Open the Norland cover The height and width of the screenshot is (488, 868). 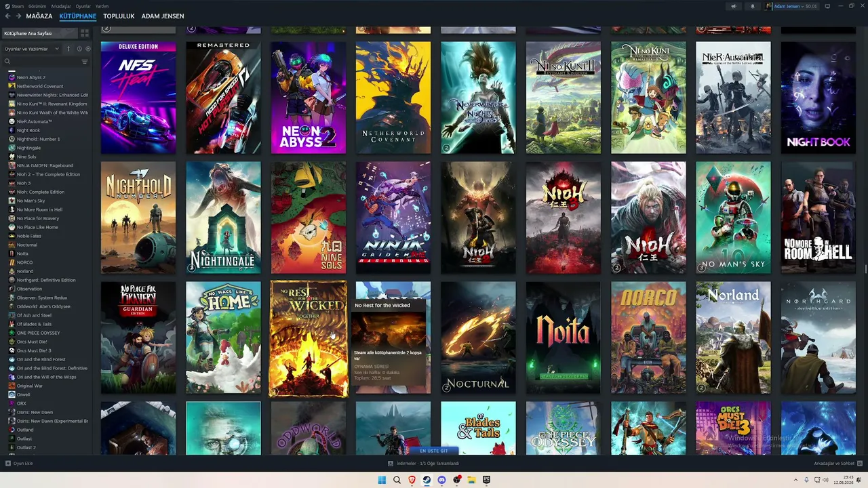coord(733,338)
